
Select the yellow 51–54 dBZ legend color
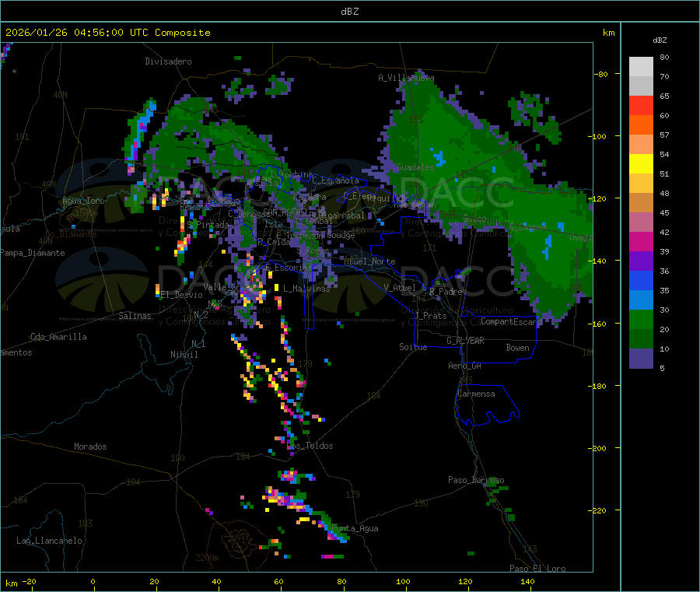641,163
